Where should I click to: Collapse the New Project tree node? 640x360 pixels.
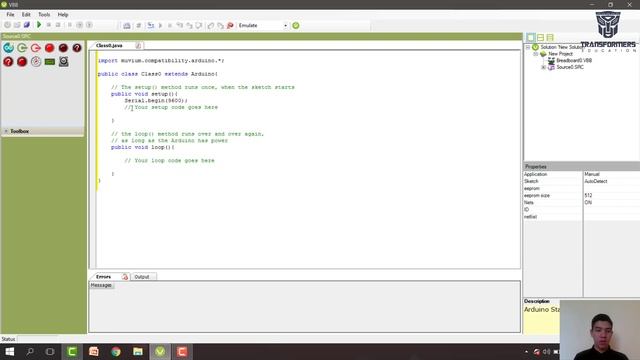536,54
